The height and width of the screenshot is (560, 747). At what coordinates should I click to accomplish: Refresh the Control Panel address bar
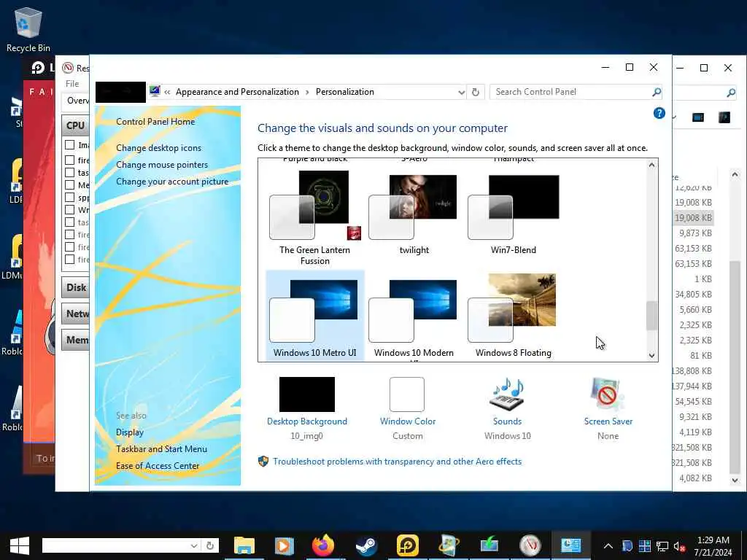tap(475, 92)
